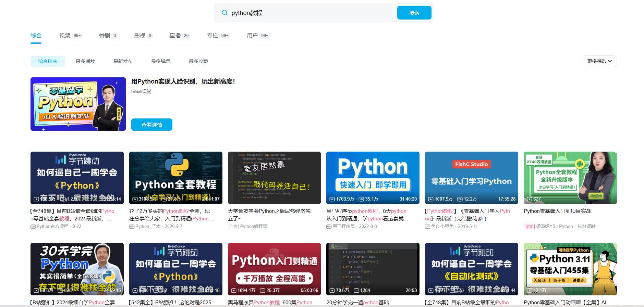Screen dimensions: 644x307
Task: Open Python 3.11 零基础入门455集 thumbnail
Action: [570, 269]
